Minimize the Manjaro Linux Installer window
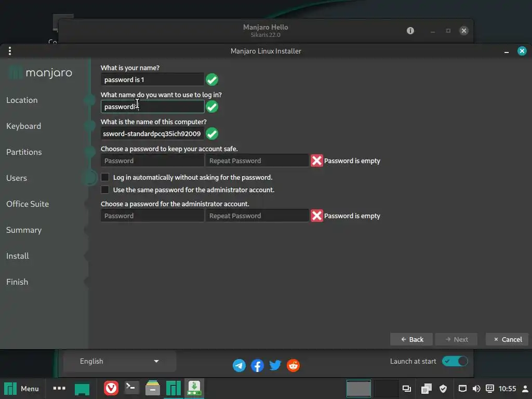 tap(507, 51)
